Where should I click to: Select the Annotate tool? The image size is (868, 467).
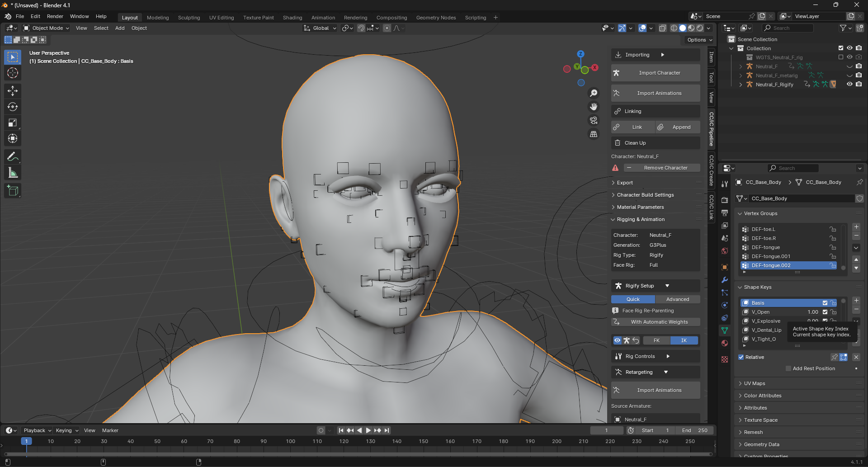(x=13, y=157)
